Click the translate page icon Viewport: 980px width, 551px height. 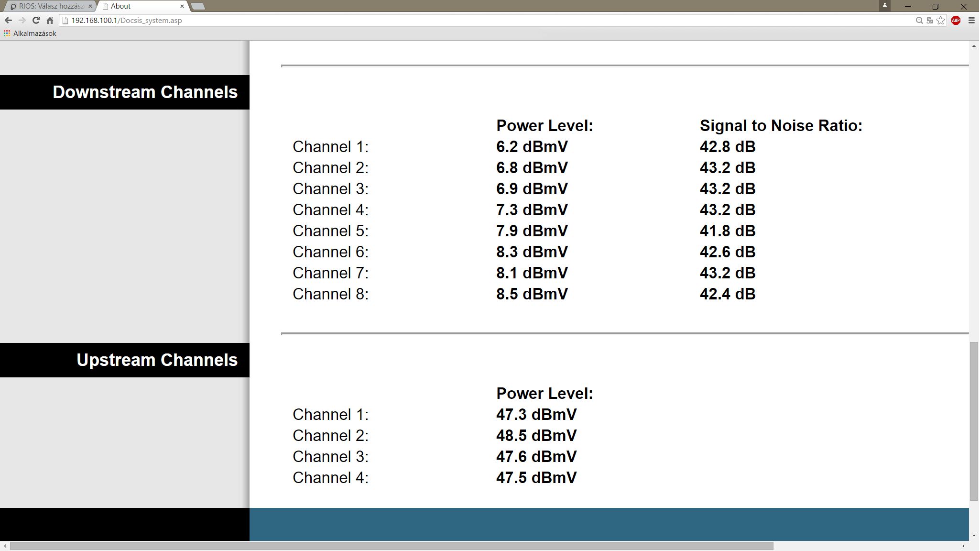930,20
